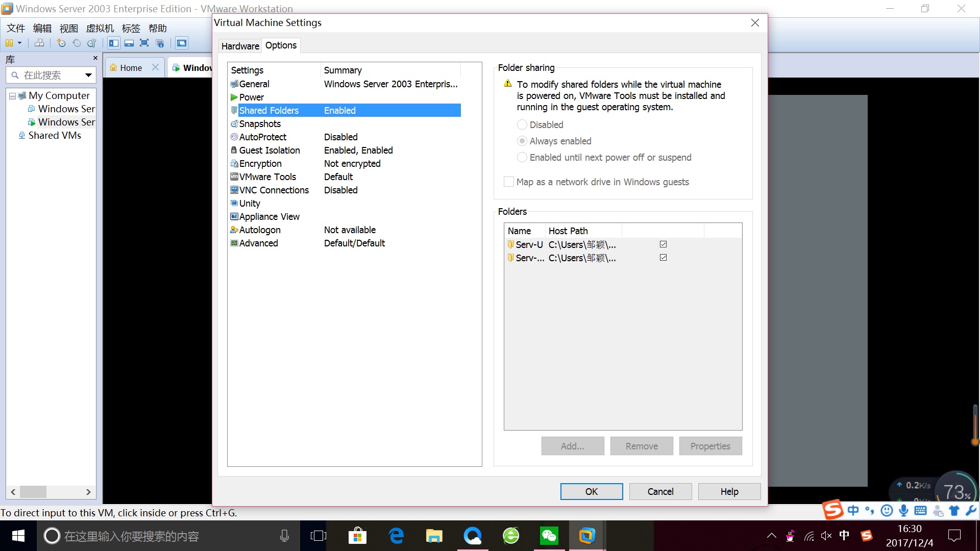Open the 编辑 menu

click(42, 28)
